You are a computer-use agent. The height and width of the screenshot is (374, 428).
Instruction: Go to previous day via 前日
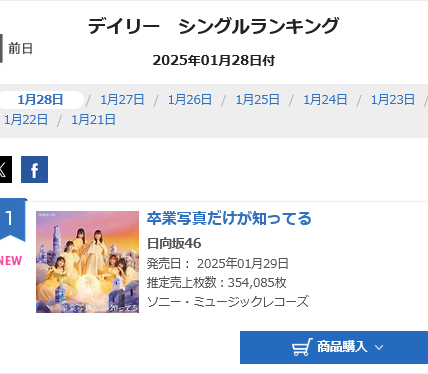coord(20,49)
